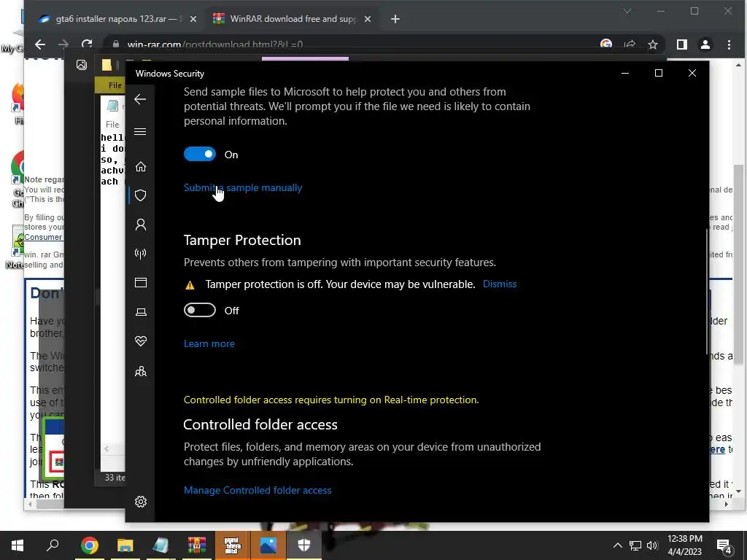
Task: Reload the win-rar.com page
Action: pyautogui.click(x=87, y=44)
